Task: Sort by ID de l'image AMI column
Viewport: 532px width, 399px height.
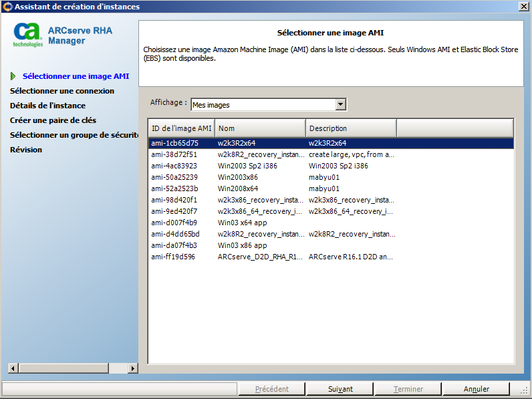Action: point(181,128)
